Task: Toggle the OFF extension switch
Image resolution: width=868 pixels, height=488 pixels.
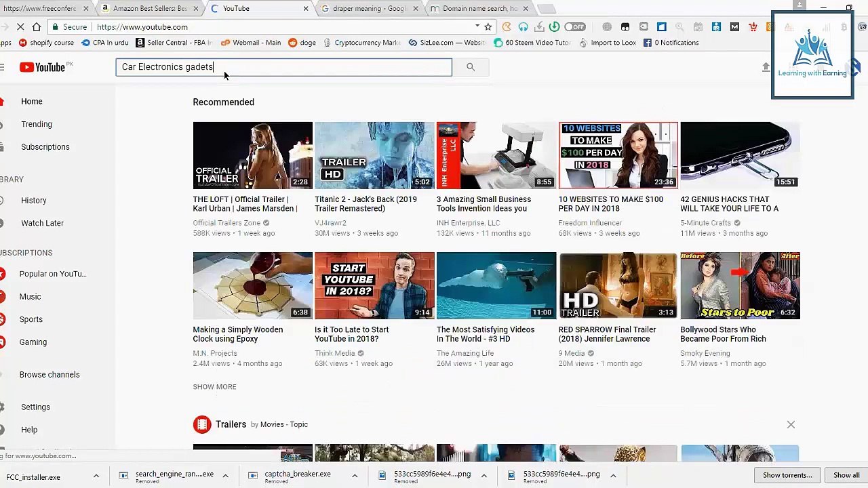Action: pyautogui.click(x=574, y=27)
